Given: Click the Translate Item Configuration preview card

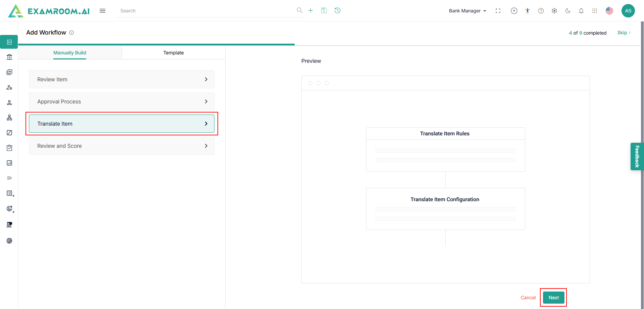Looking at the screenshot, I should pyautogui.click(x=446, y=209).
